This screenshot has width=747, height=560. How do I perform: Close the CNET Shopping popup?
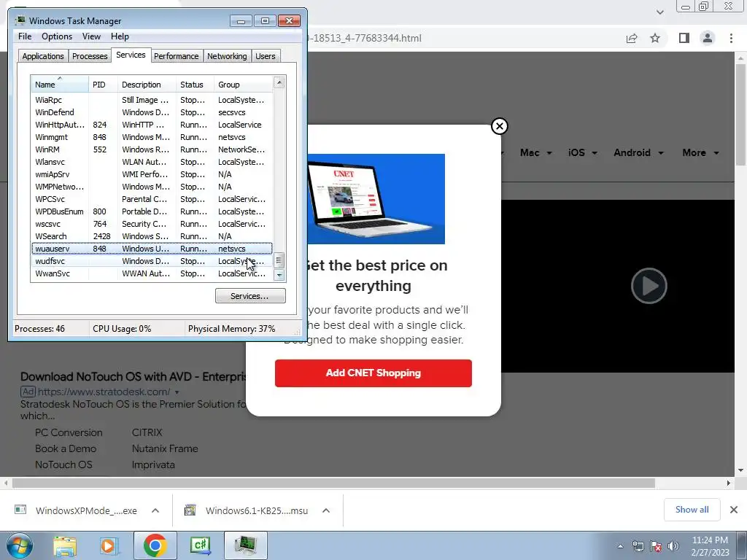pos(499,126)
